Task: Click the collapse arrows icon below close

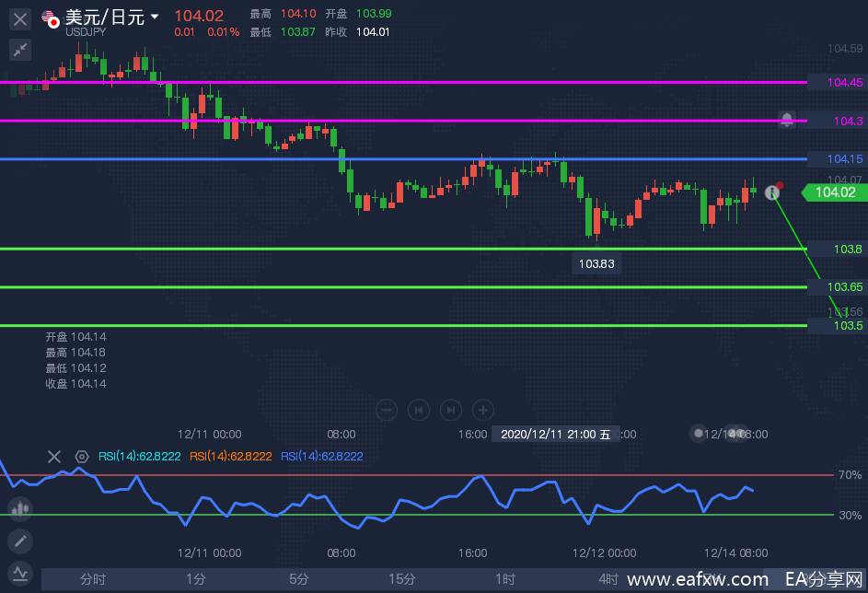Action: 20,50
